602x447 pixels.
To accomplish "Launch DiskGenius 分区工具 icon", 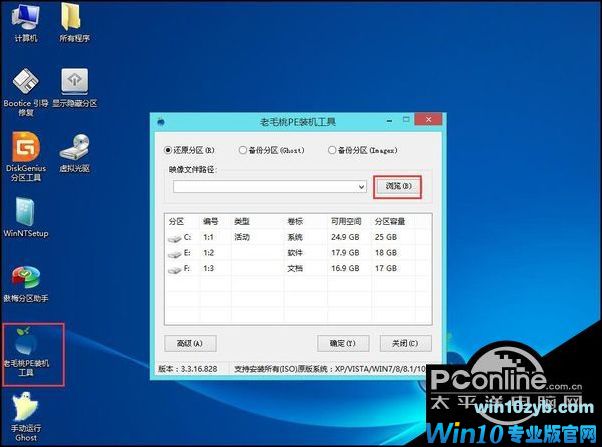I will click(25, 157).
